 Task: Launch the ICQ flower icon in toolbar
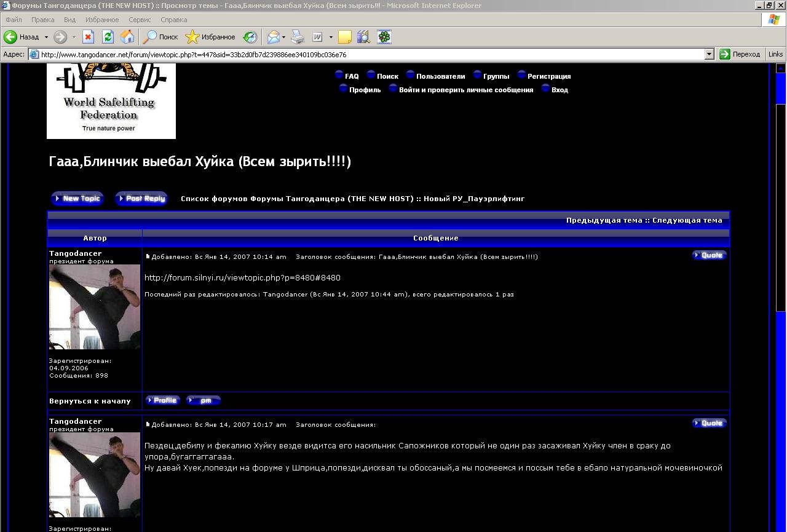click(x=384, y=37)
